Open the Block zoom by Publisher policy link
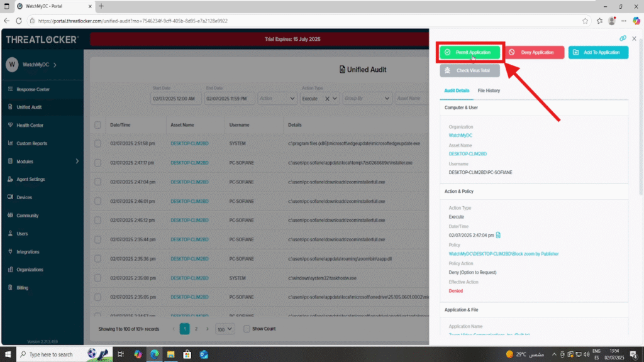 (x=504, y=254)
